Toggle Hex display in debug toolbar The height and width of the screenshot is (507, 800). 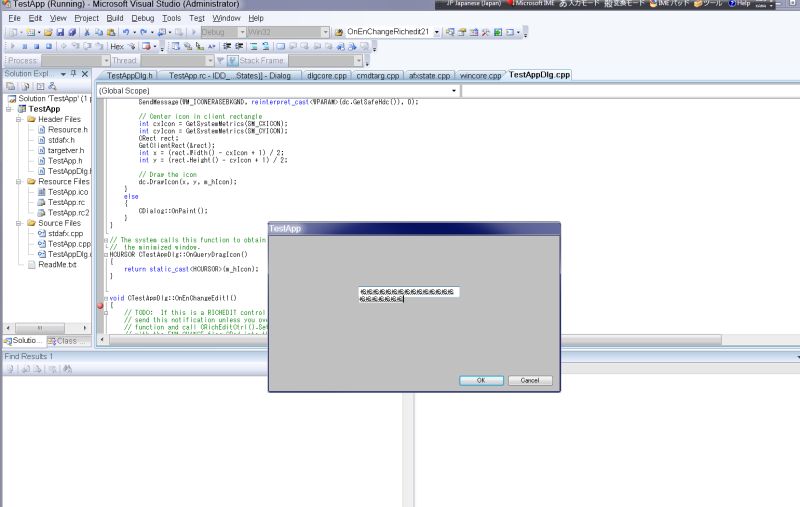click(x=117, y=46)
